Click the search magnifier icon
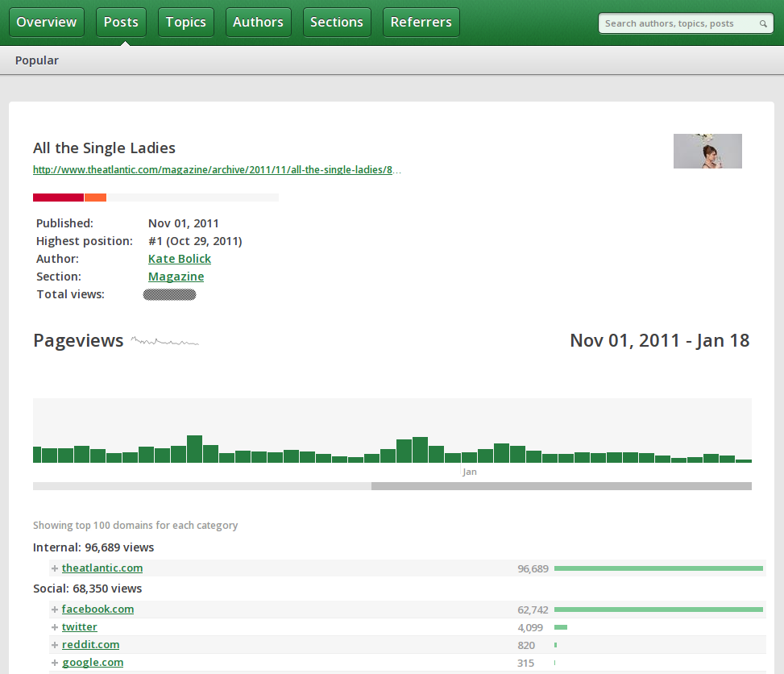Screen dimensions: 784x674 763,24
